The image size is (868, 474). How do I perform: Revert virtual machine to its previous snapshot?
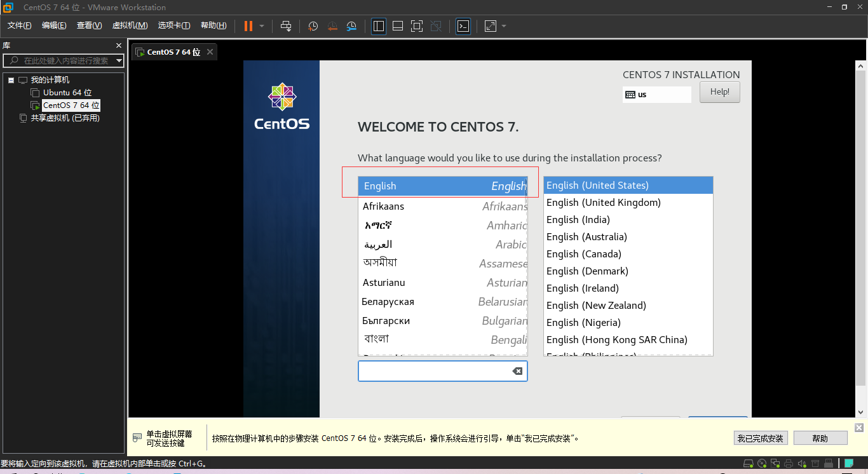click(x=332, y=26)
